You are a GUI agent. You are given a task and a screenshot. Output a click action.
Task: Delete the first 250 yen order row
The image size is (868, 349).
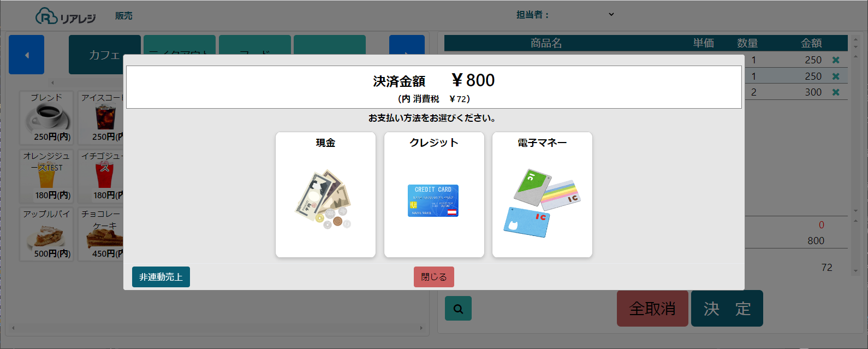(835, 60)
